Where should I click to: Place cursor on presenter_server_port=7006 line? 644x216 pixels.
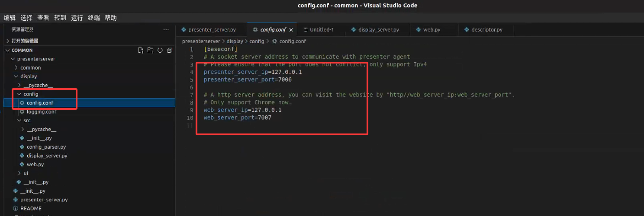tap(248, 79)
